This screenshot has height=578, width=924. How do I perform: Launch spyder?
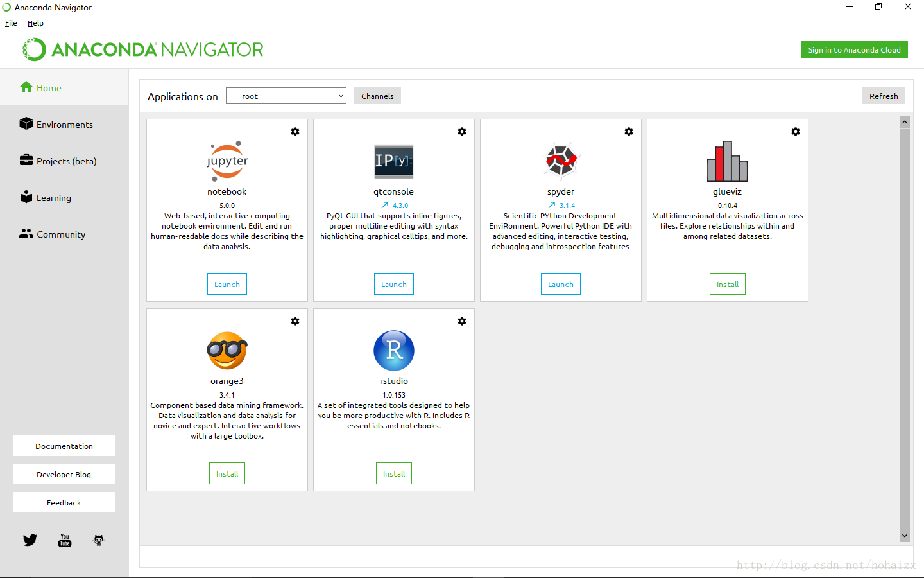[x=561, y=284]
